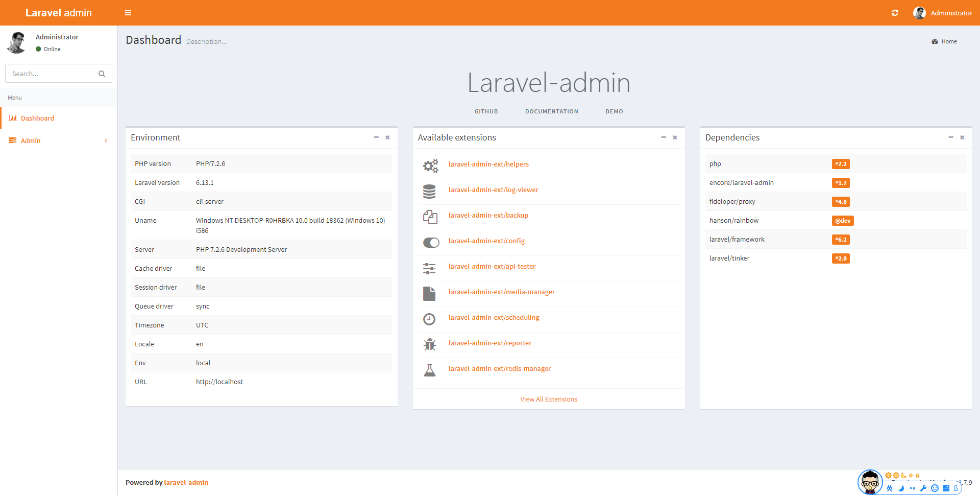Open laravel-admin-ext/api-tester link
Viewport: 980px width, 495px height.
[x=492, y=266]
